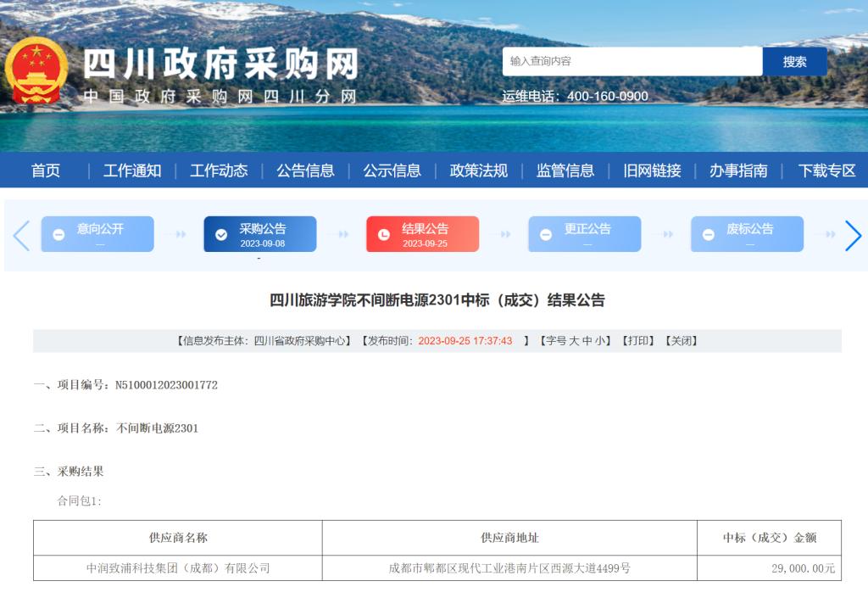
Task: Click the publish time 2023-09-25 17:37:43
Action: tap(465, 341)
